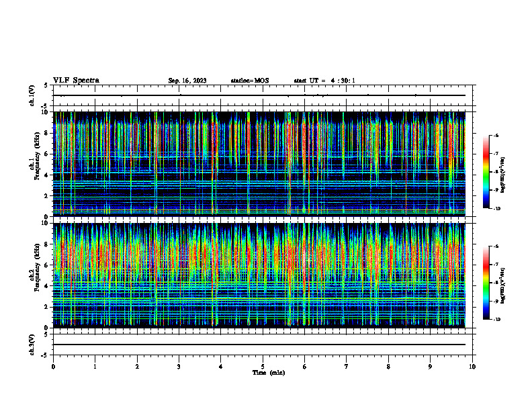
Task: Click the "ch.1(V)" waveform axis label
Action: [32, 95]
